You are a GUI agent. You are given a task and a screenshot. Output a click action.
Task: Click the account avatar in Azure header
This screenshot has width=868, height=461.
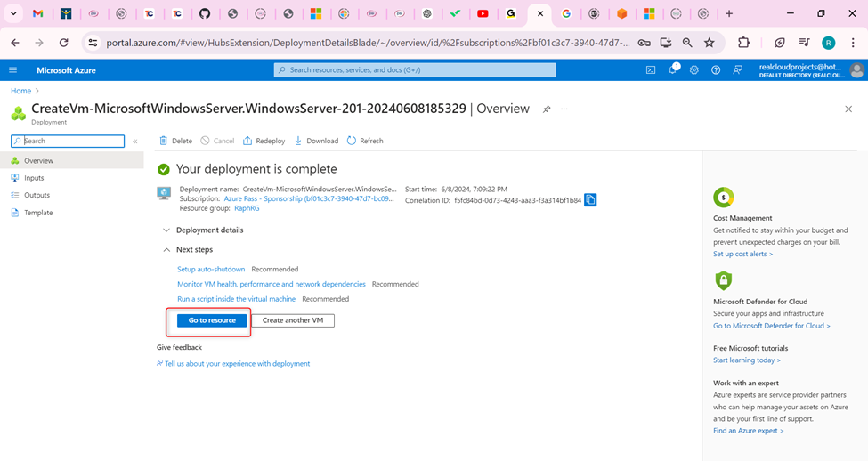tap(857, 70)
